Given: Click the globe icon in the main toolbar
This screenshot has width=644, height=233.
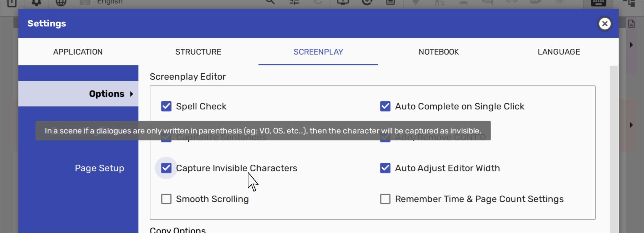Looking at the screenshot, I should [x=61, y=3].
